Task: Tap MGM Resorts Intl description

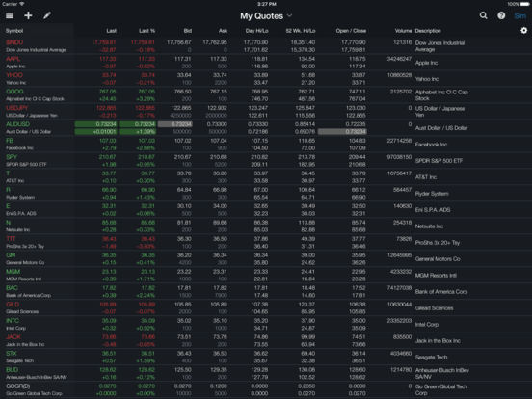Action: click(436, 276)
